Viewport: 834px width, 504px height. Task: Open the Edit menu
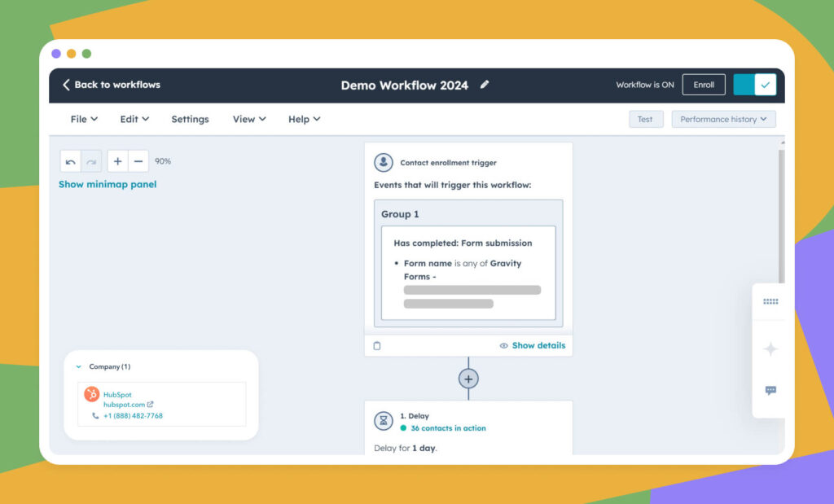pyautogui.click(x=134, y=119)
